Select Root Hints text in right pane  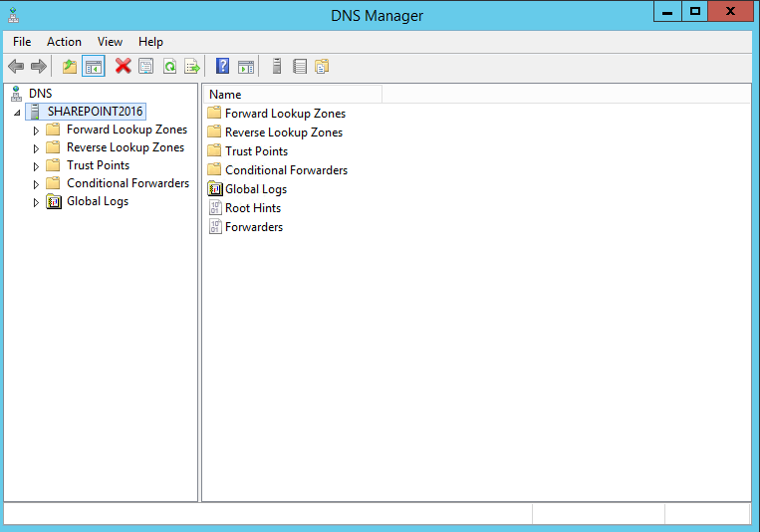click(253, 208)
